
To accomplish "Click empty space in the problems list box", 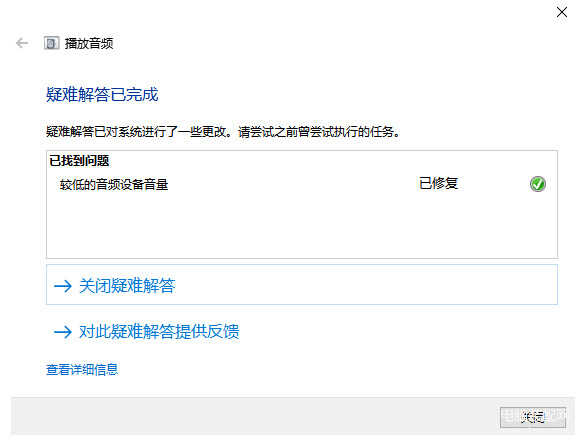I will click(301, 226).
